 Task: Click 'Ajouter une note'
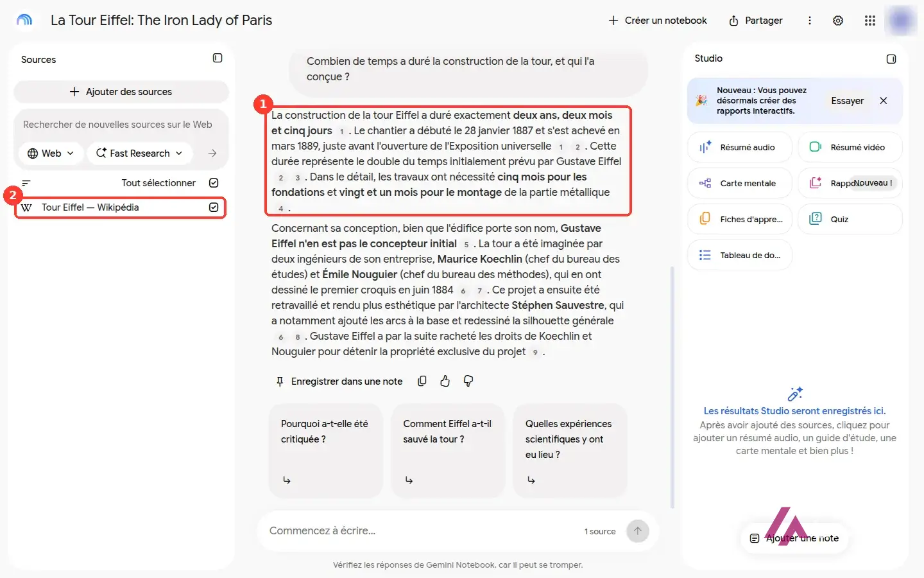pyautogui.click(x=794, y=538)
